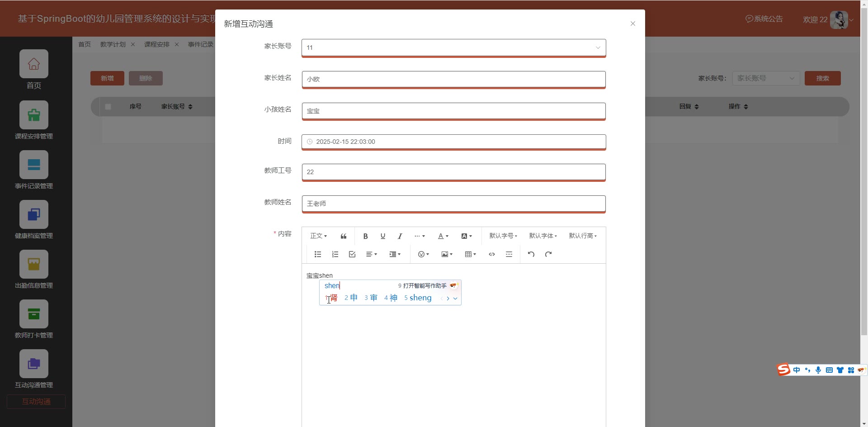Apply underline formatting in editor

(x=382, y=236)
